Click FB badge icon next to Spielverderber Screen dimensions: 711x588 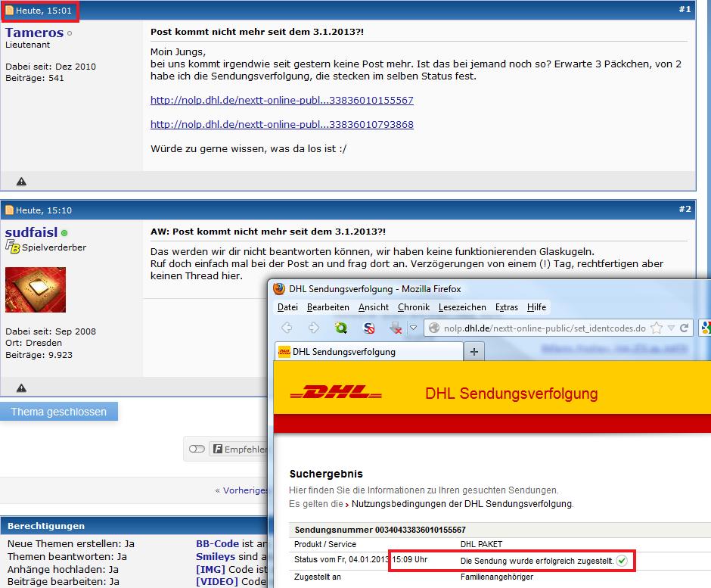[13, 247]
